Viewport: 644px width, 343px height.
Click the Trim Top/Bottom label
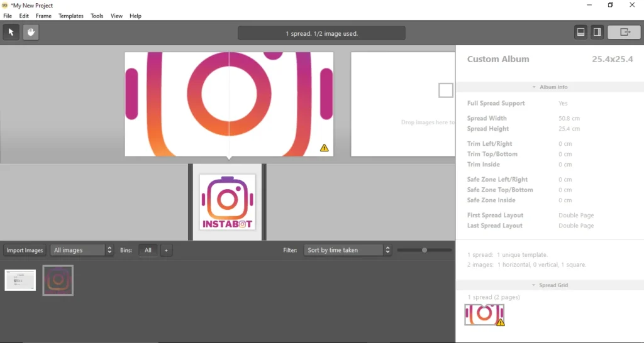[492, 155]
